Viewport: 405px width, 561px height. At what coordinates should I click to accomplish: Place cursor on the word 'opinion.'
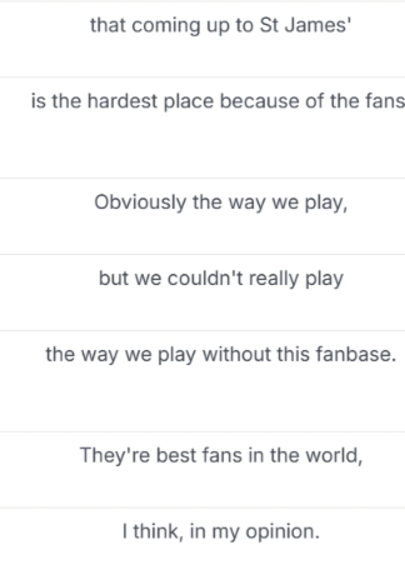tap(282, 532)
